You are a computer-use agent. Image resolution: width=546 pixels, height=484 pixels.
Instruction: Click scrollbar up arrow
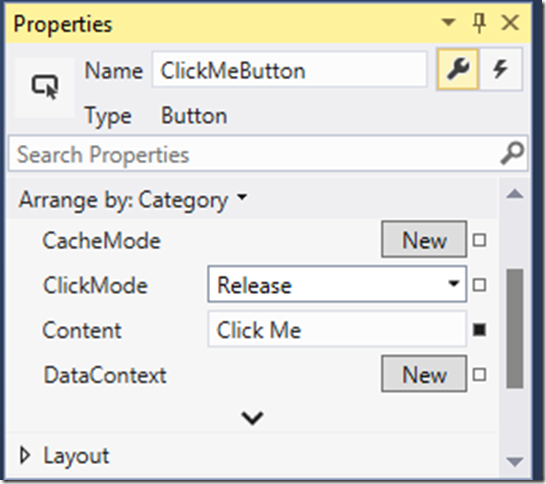coord(515,194)
